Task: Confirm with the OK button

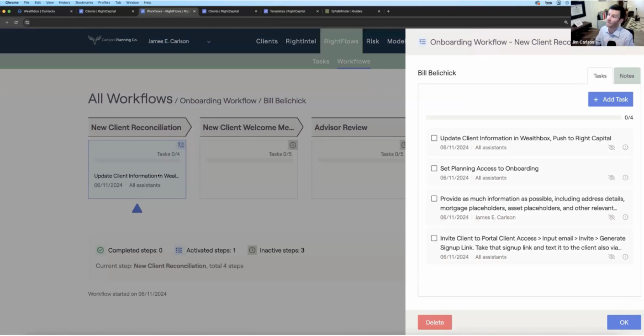Action: click(624, 322)
